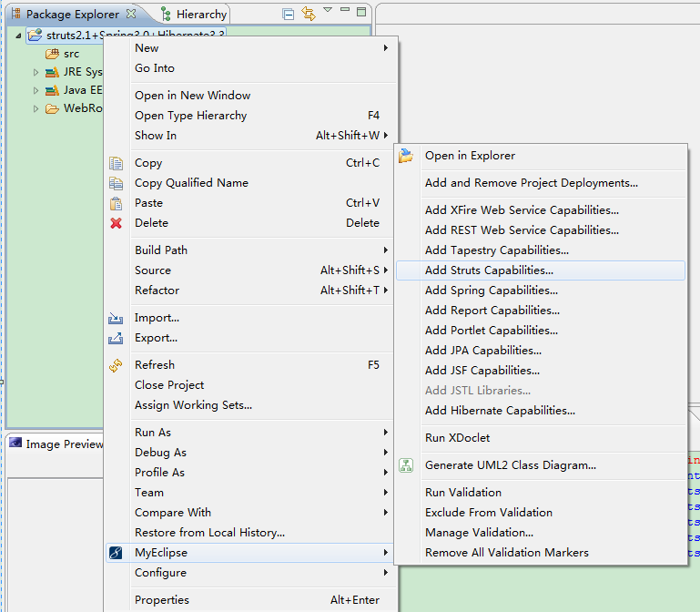
Task: Click the MyEclipse logo icon
Action: [116, 553]
